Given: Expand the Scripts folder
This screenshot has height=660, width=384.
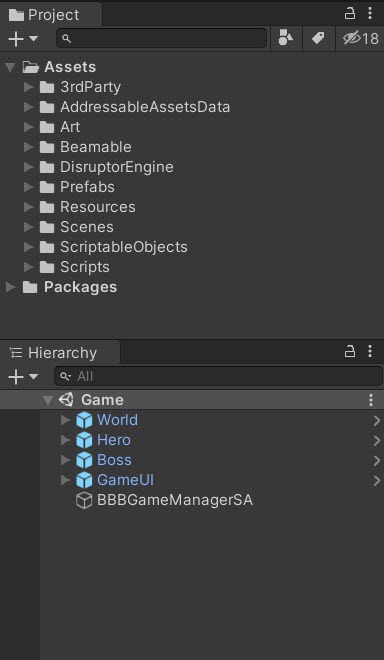Looking at the screenshot, I should tap(29, 267).
